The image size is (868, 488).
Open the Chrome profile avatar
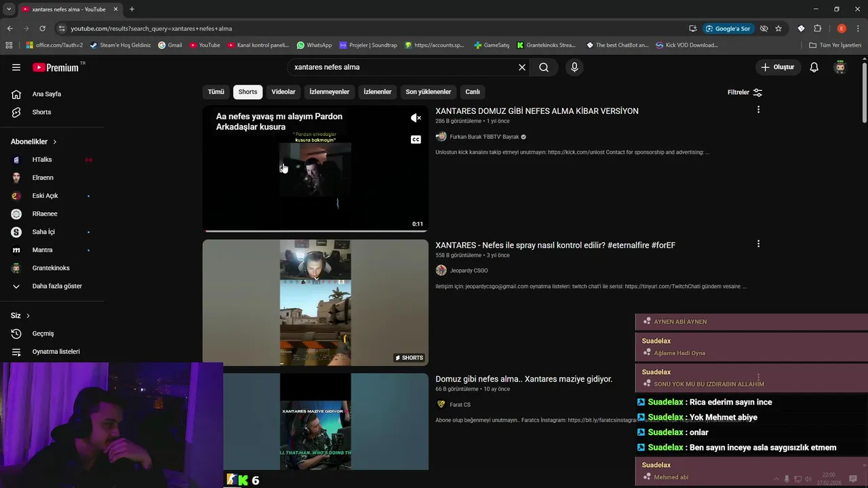[x=842, y=28]
